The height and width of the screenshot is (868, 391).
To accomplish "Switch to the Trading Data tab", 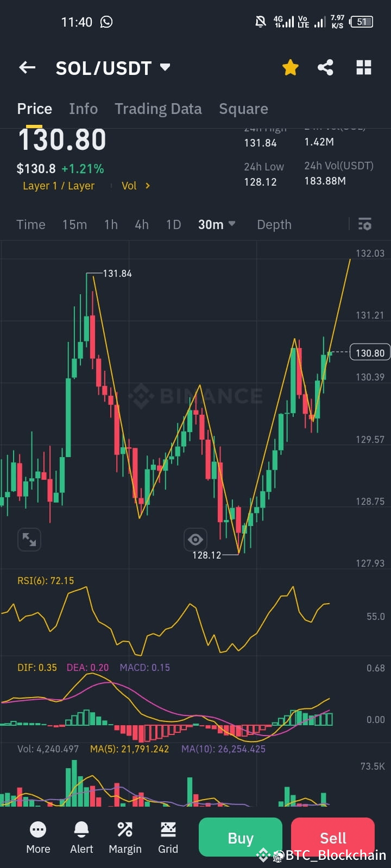I will tap(158, 109).
